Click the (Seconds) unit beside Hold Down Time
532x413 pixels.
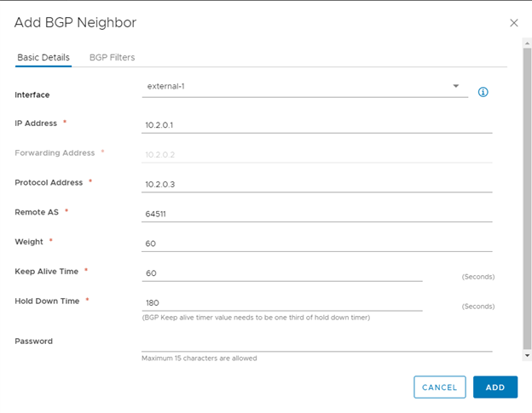(478, 307)
